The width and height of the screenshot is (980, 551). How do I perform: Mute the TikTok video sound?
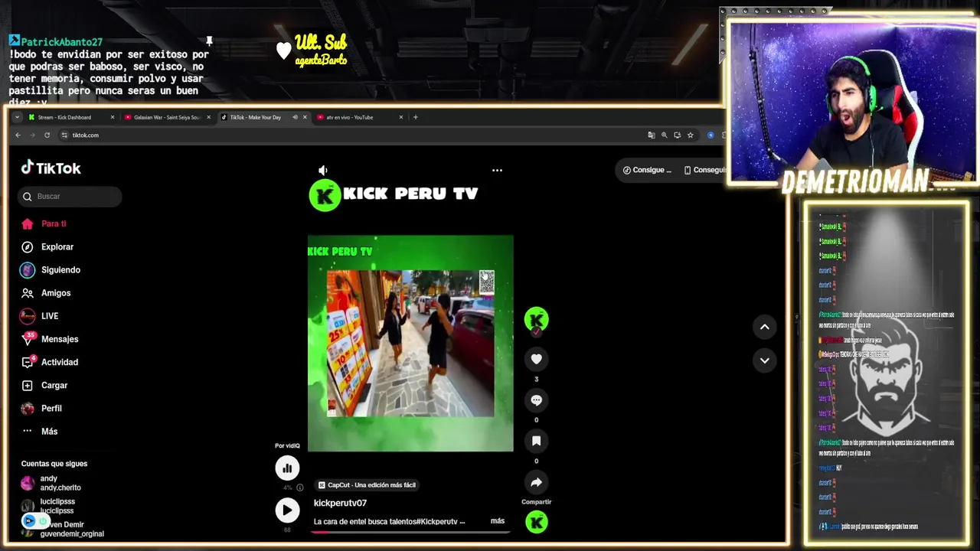point(323,170)
